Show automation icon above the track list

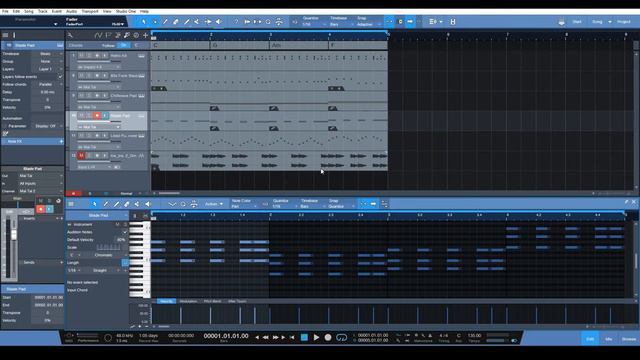[98, 36]
